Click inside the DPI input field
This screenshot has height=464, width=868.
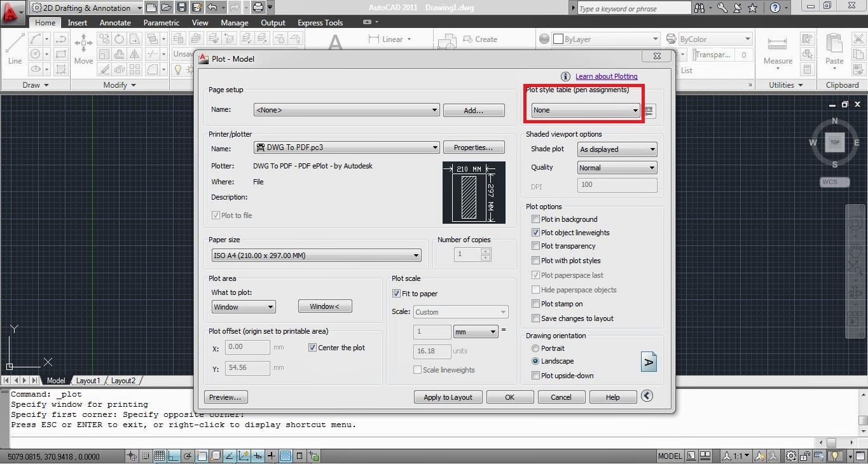click(x=616, y=185)
